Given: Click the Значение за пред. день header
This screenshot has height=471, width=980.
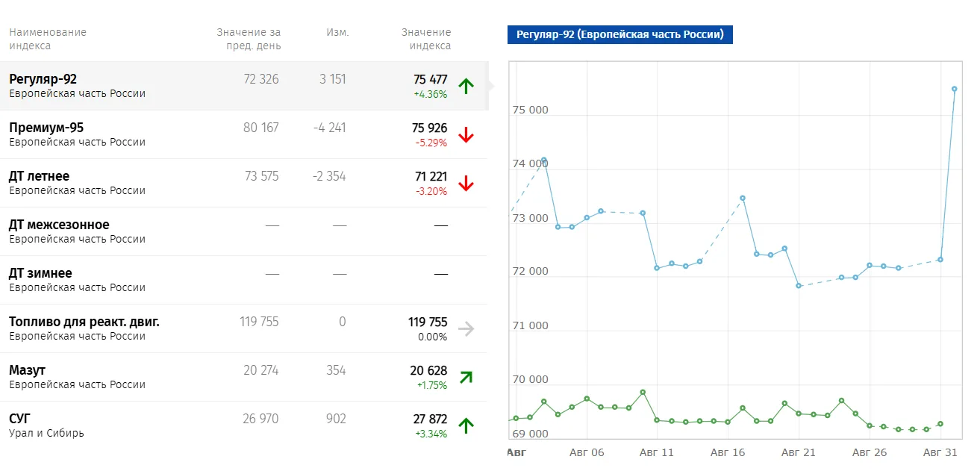Looking at the screenshot, I should pos(249,39).
